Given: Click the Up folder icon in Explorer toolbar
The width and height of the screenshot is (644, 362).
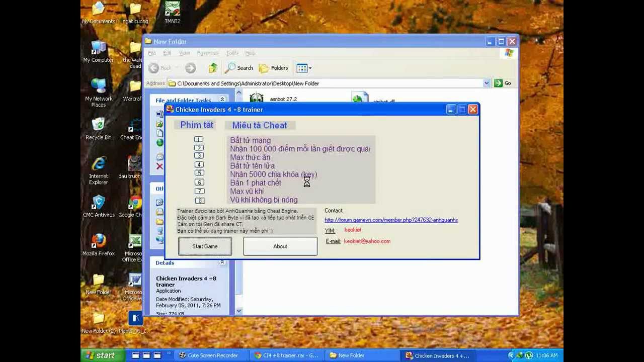Looking at the screenshot, I should [213, 68].
